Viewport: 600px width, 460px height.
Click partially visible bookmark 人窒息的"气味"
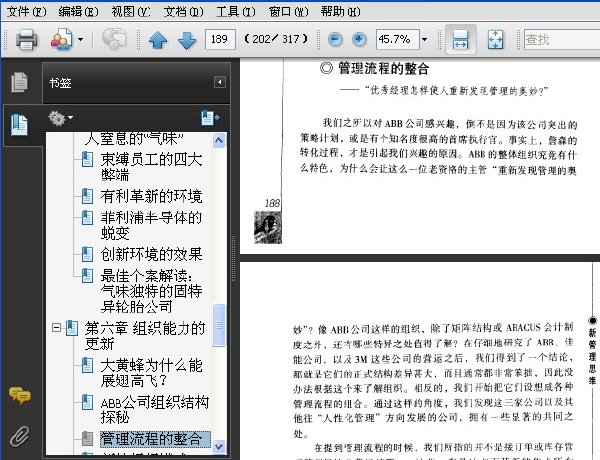click(x=134, y=139)
